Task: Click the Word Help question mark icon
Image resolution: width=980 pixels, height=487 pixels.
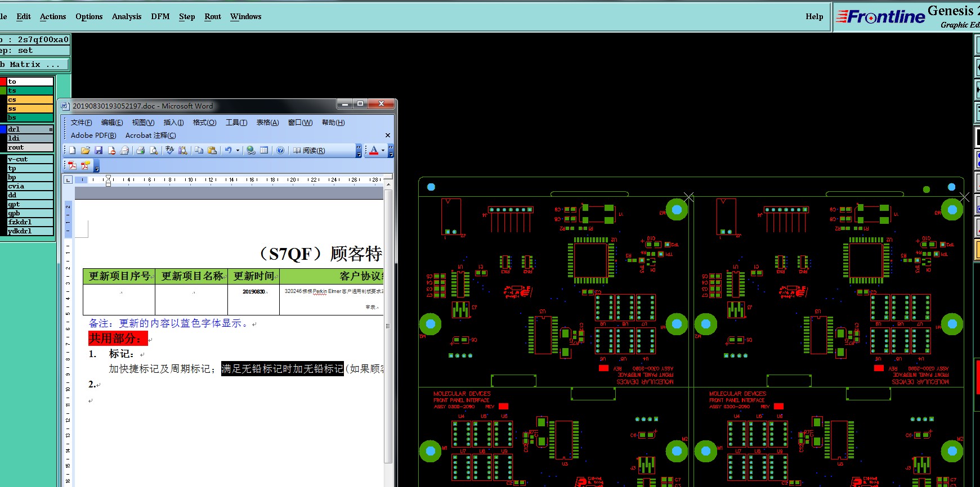Action: point(280,150)
